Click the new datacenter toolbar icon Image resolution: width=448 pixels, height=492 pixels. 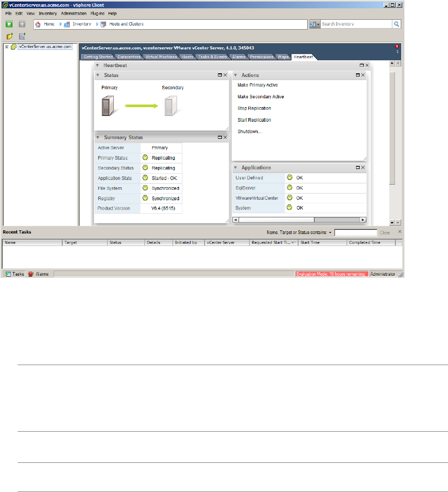22,36
